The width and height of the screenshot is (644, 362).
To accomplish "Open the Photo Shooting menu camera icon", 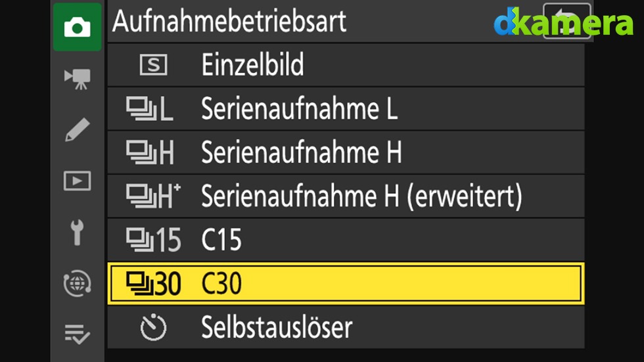I will point(78,27).
